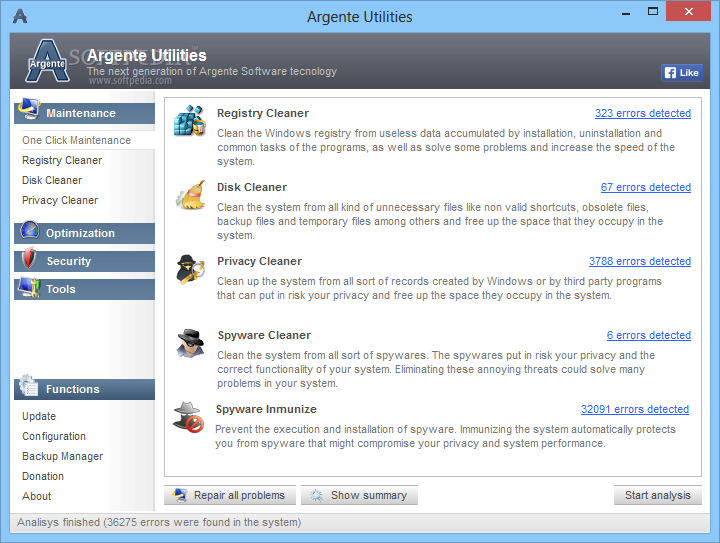
Task: Click the Security shield icon
Action: pos(29,258)
